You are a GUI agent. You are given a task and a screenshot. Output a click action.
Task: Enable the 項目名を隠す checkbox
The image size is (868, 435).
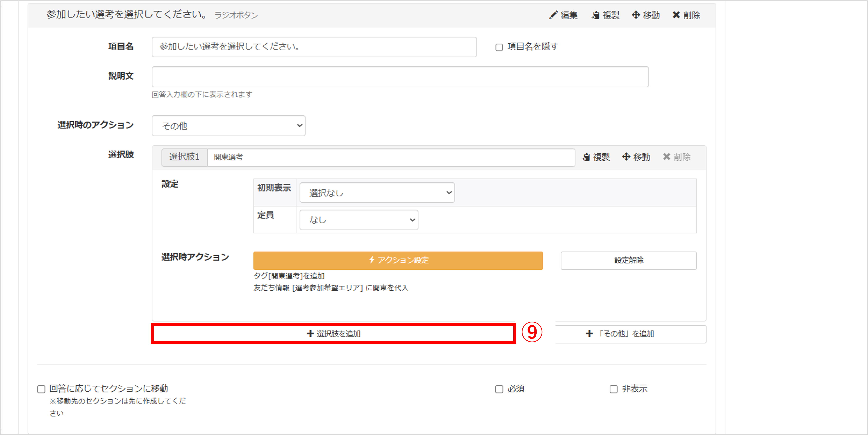pos(499,47)
